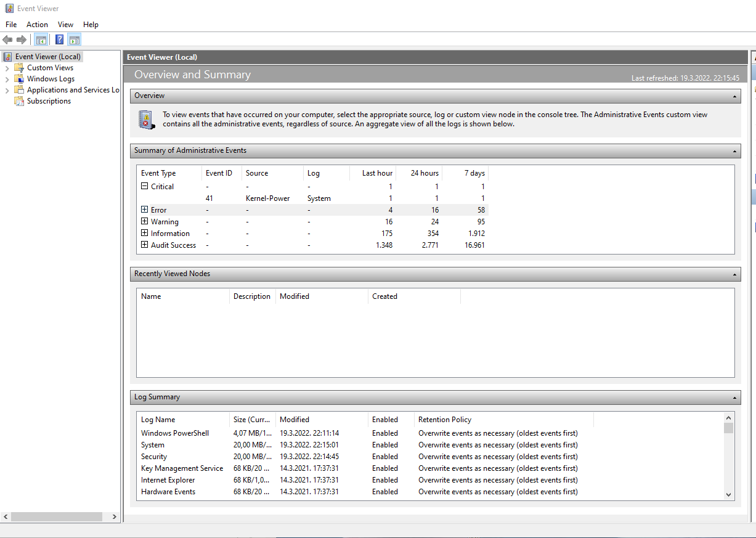
Task: Toggle Show/Hide Console Tree toolbar icon
Action: pyautogui.click(x=41, y=40)
